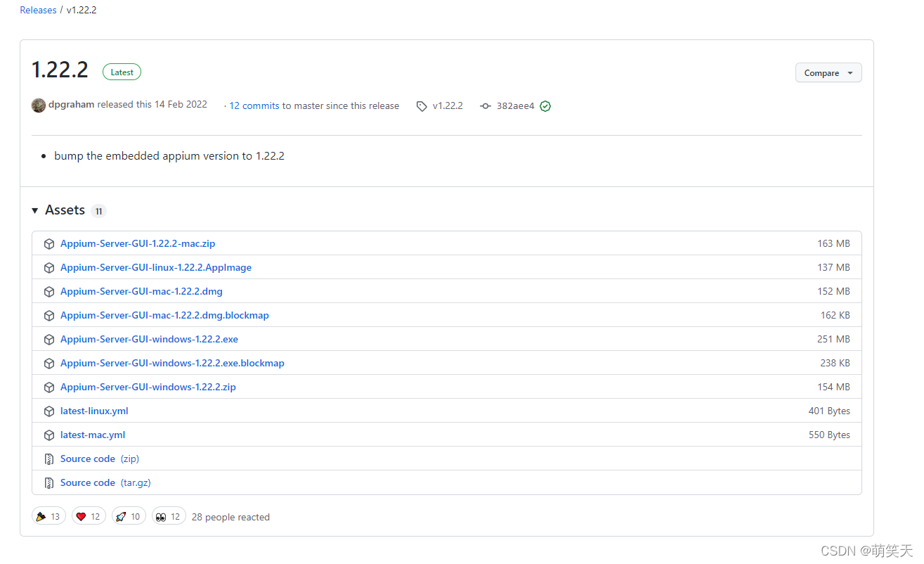Click the '162 KB' file size
Image resolution: width=924 pixels, height=564 pixels.
tap(835, 315)
